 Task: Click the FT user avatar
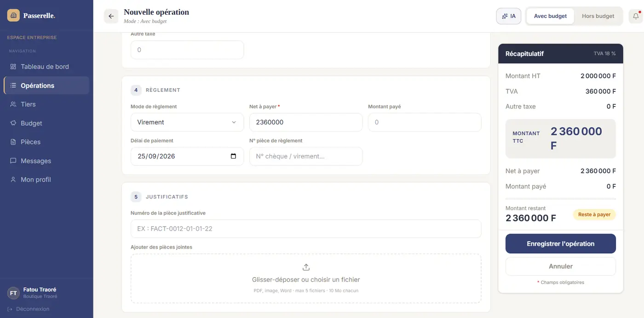pyautogui.click(x=13, y=293)
